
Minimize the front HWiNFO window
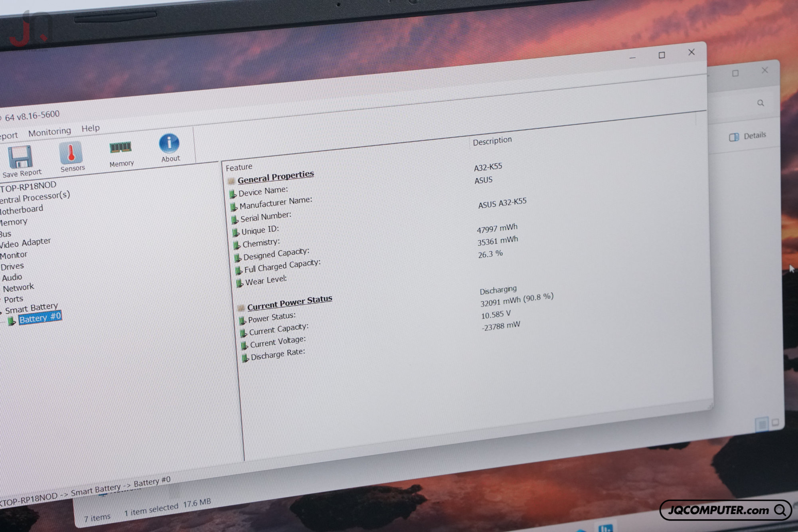[632, 58]
